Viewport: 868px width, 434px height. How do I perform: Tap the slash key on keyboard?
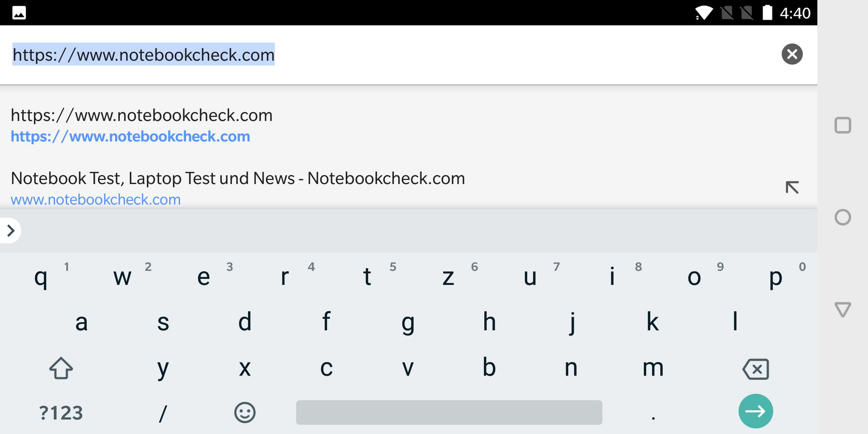163,412
